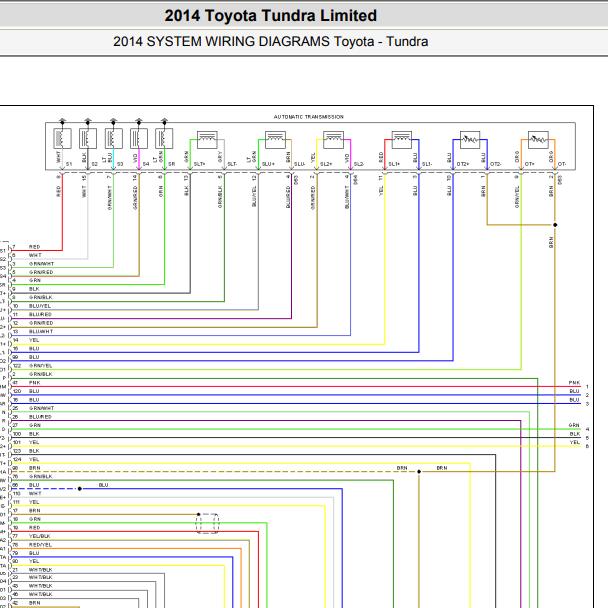Image resolution: width=608 pixels, height=608 pixels.
Task: Click the OT2- terminal label
Action: (x=496, y=164)
